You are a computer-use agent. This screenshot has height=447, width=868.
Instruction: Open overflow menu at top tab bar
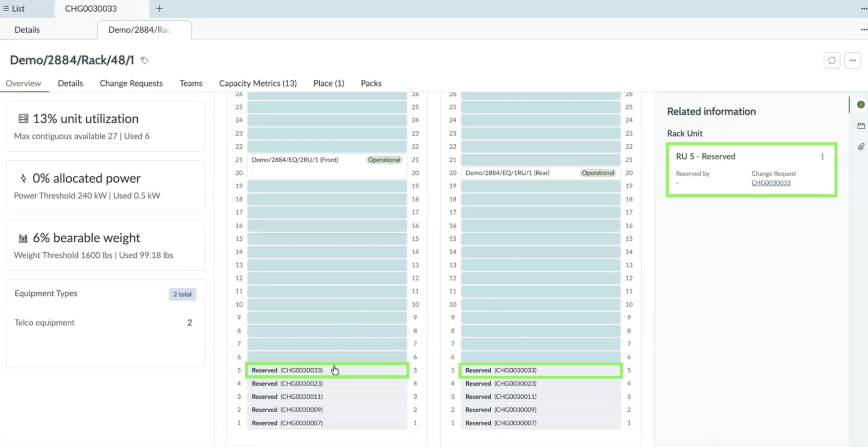[x=864, y=9]
